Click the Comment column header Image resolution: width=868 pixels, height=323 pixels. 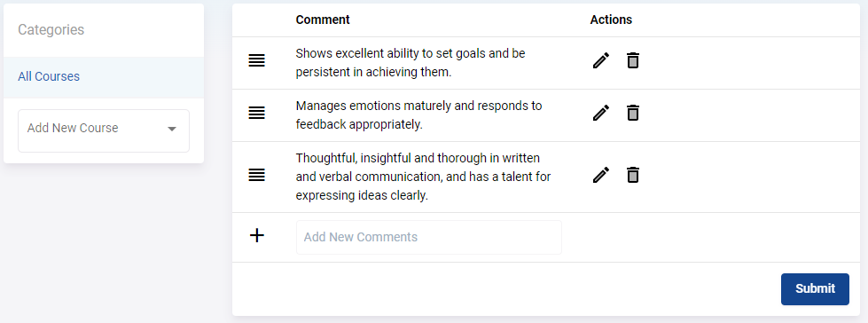(323, 20)
